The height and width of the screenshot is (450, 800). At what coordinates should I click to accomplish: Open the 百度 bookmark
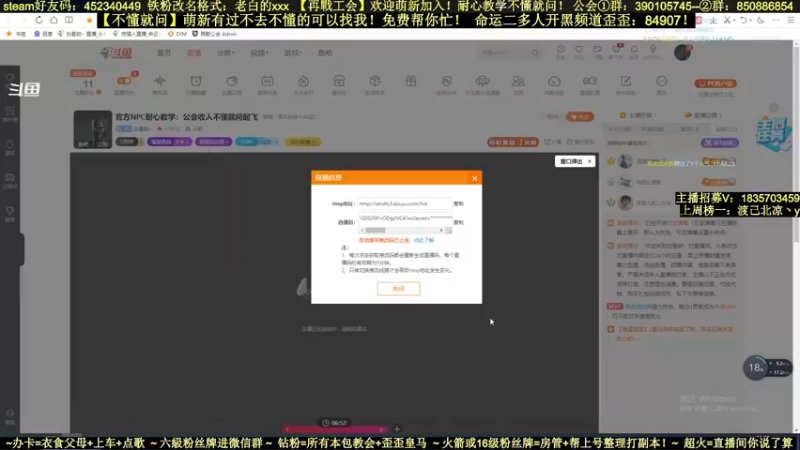tap(43, 34)
